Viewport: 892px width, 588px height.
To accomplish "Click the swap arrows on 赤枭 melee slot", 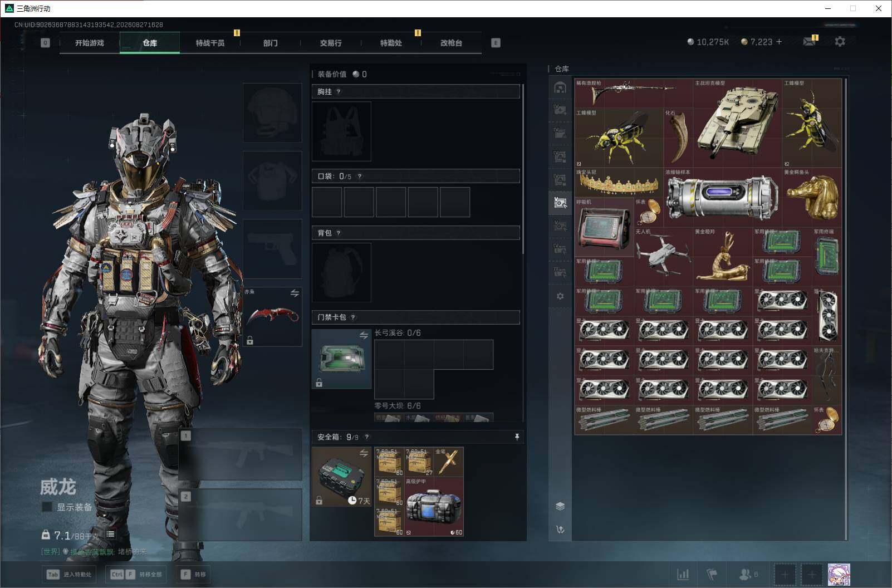I will click(295, 293).
